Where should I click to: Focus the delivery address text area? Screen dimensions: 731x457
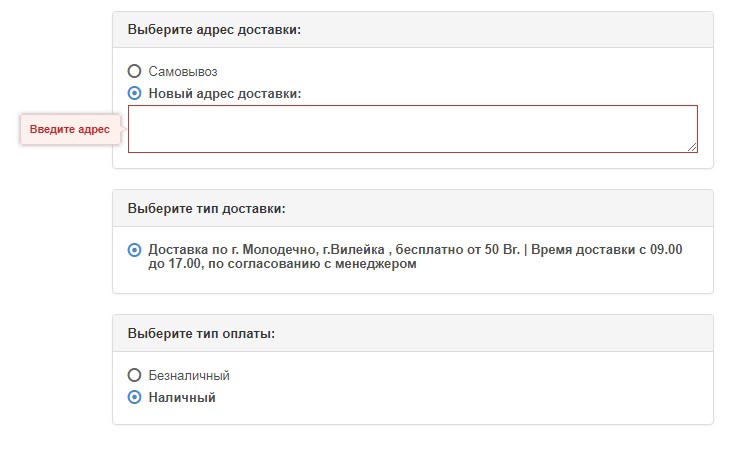[x=412, y=129]
